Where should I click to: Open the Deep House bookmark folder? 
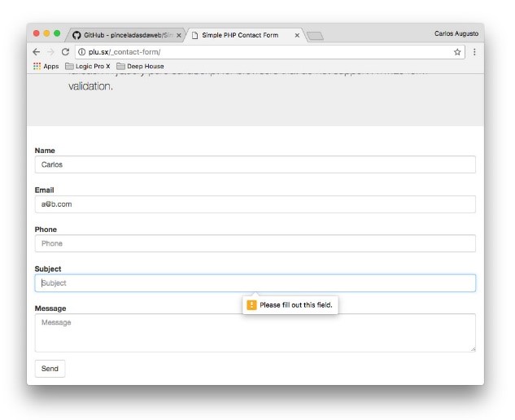(140, 66)
